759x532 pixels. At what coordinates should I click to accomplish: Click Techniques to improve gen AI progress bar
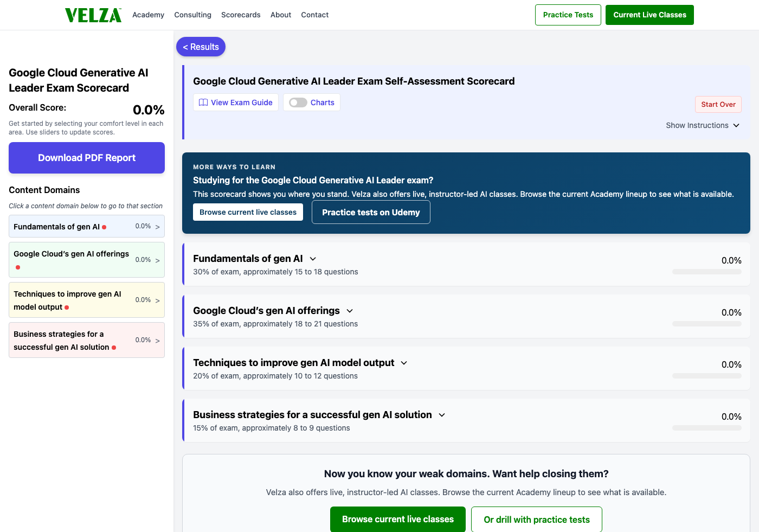[x=707, y=376]
